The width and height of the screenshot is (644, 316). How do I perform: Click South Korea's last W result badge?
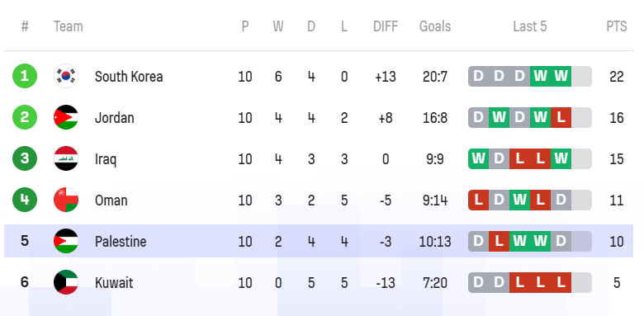click(561, 77)
